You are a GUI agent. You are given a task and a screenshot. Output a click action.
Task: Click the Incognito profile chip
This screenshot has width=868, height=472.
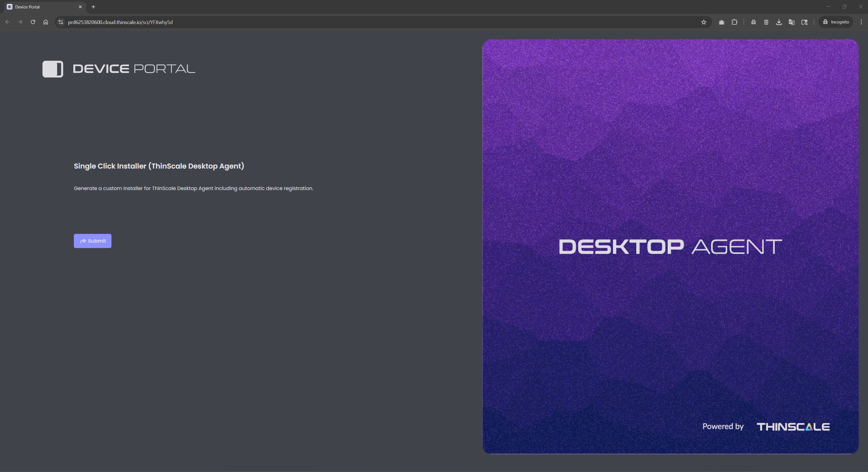pos(836,22)
